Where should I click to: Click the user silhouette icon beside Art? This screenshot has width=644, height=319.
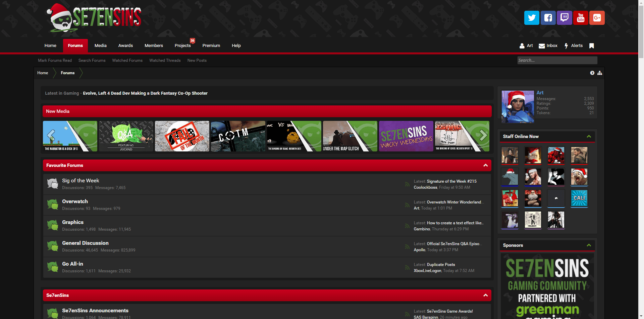[522, 46]
